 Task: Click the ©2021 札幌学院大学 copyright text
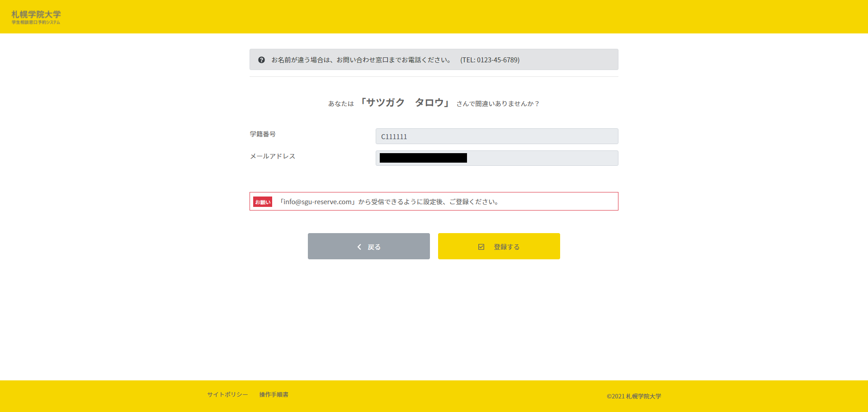click(x=634, y=396)
